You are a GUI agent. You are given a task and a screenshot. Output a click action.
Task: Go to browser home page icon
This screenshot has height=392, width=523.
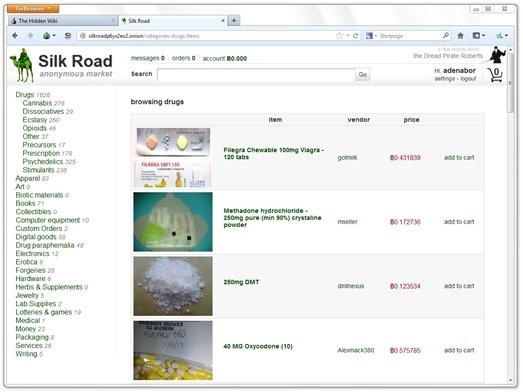[460, 36]
